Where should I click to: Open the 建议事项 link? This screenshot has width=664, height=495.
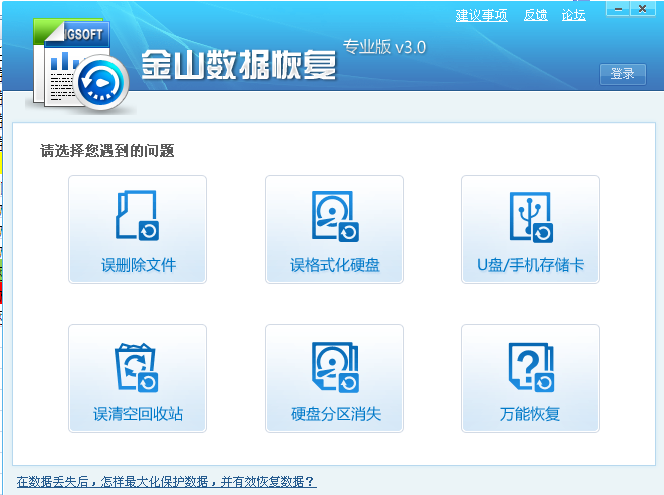pyautogui.click(x=481, y=15)
